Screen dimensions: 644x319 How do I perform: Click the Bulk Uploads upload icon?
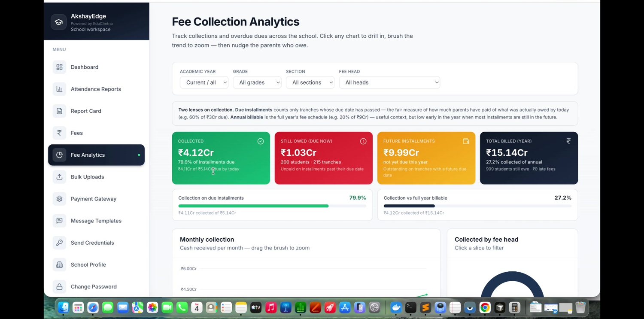[59, 176]
